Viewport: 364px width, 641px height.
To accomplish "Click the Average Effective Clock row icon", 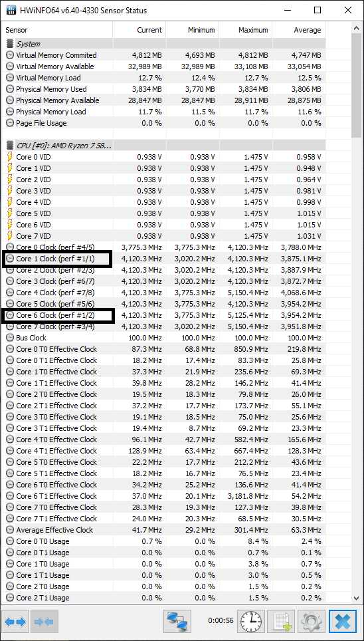I will [10, 530].
